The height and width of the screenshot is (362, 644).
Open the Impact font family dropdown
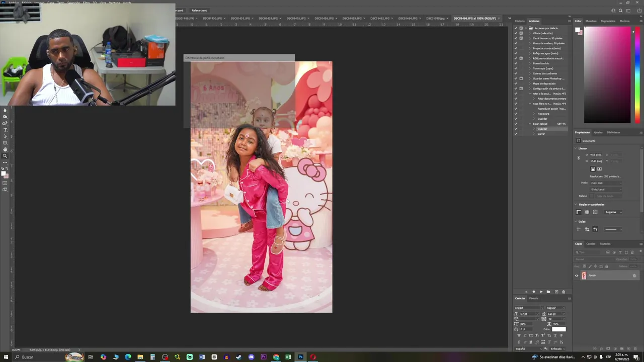coord(529,308)
